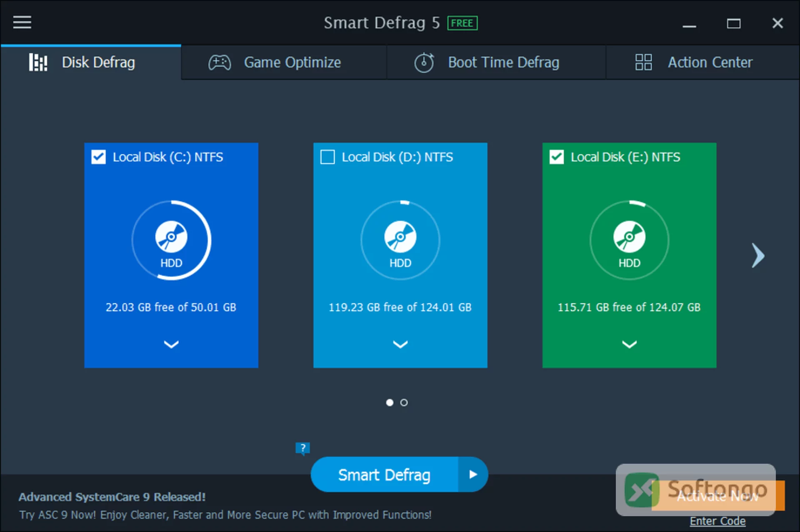
Task: Switch to the Game Optimize tab
Action: (284, 62)
